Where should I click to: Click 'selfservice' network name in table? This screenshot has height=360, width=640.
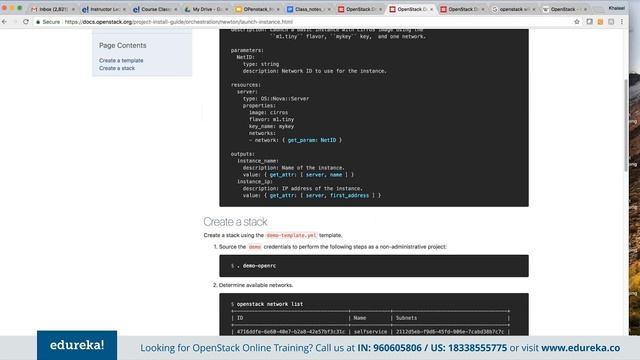tap(370, 332)
